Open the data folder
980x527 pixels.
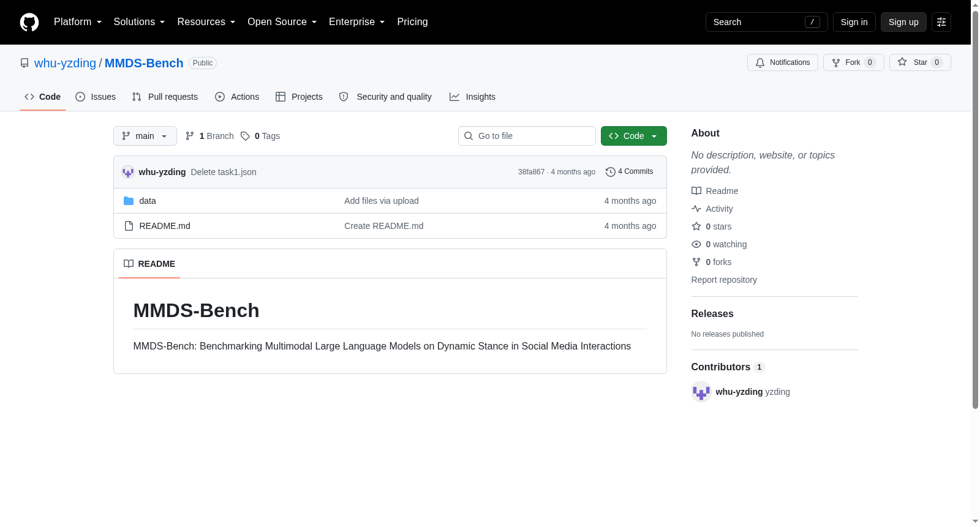148,201
